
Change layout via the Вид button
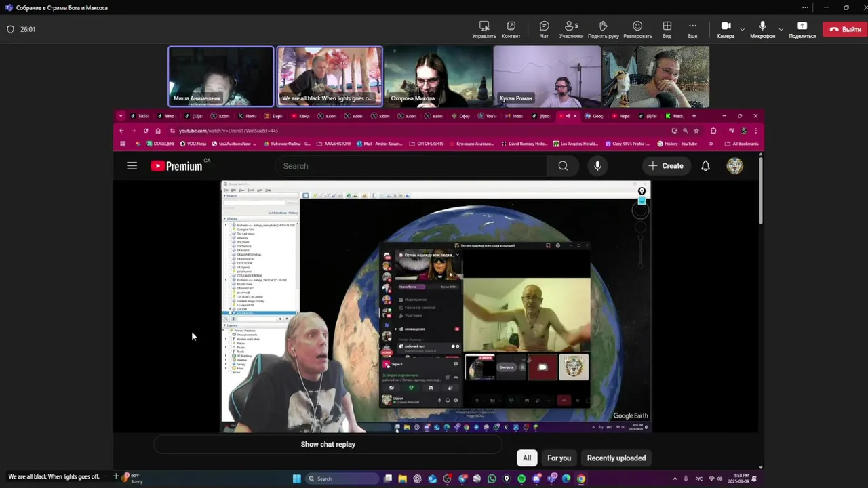[x=667, y=29]
